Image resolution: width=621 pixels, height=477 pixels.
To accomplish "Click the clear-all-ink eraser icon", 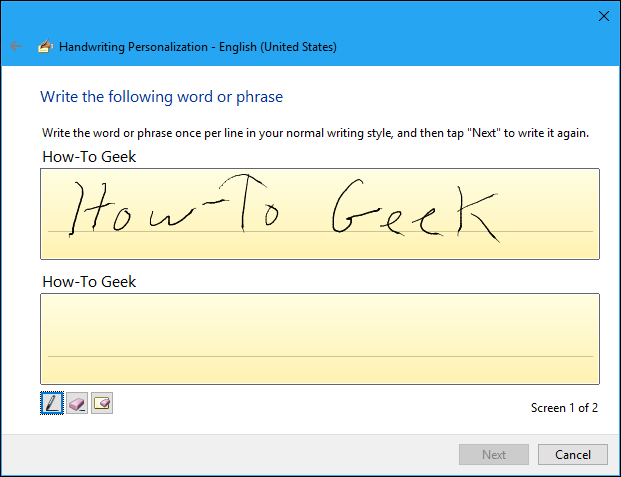I will 101,403.
